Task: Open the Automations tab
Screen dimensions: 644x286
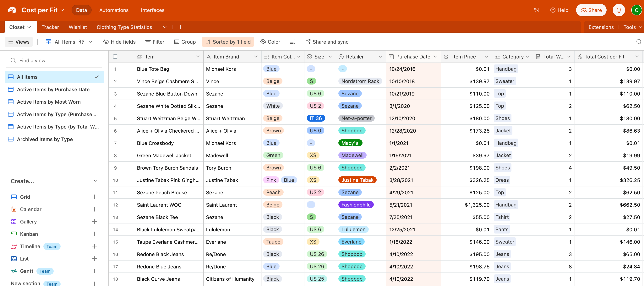Action: pyautogui.click(x=114, y=10)
